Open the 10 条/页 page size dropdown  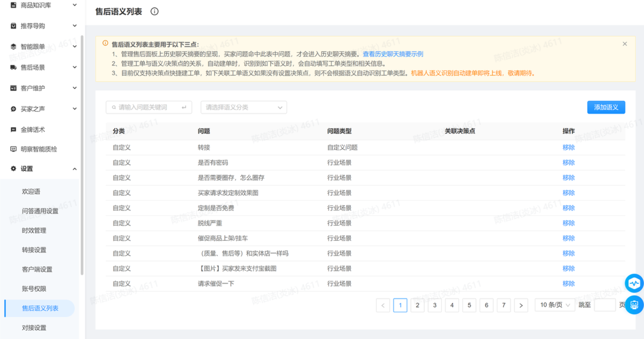(x=555, y=305)
